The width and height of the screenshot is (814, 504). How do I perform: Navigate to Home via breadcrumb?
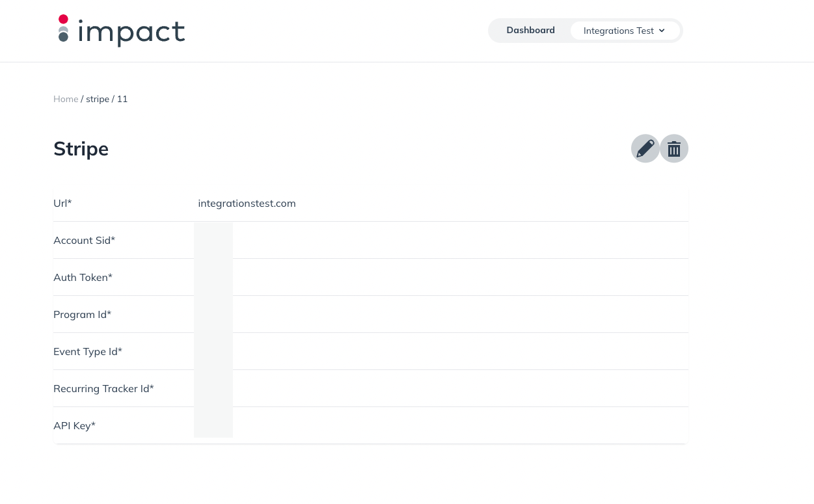tap(66, 99)
